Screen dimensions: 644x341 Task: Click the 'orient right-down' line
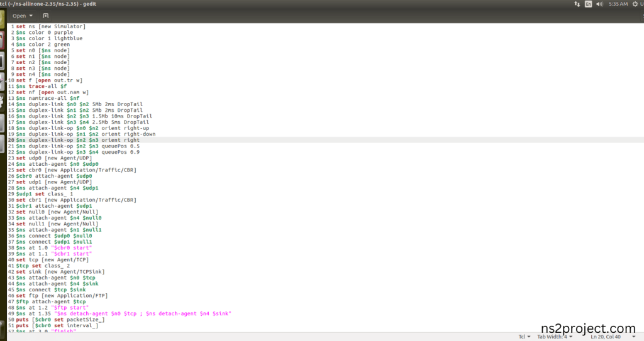86,134
